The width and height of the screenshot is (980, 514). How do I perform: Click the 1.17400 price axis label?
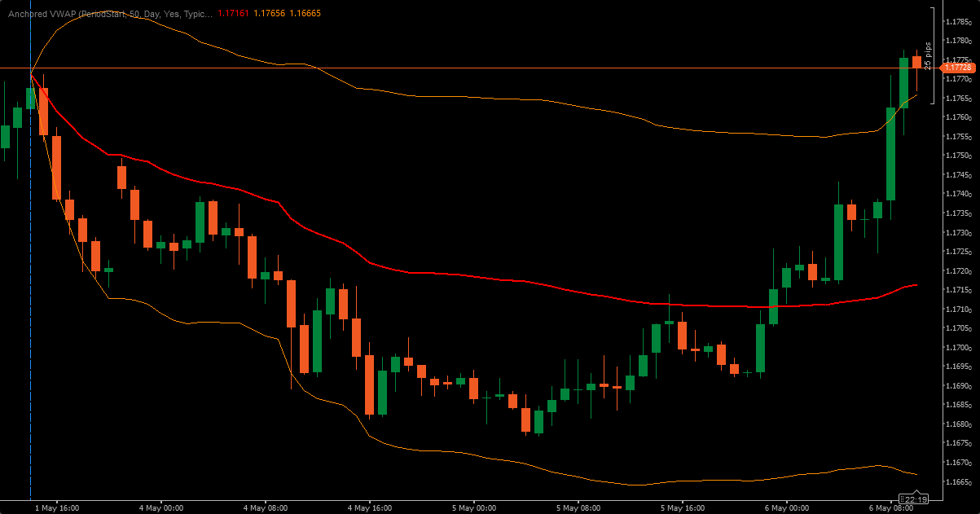click(x=960, y=194)
